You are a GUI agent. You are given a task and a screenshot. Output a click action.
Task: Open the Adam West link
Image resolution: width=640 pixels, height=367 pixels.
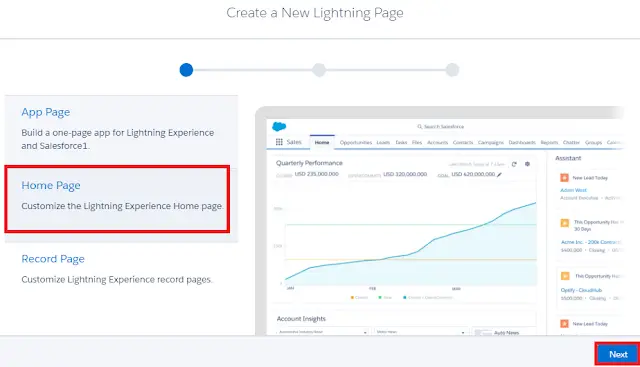(573, 190)
